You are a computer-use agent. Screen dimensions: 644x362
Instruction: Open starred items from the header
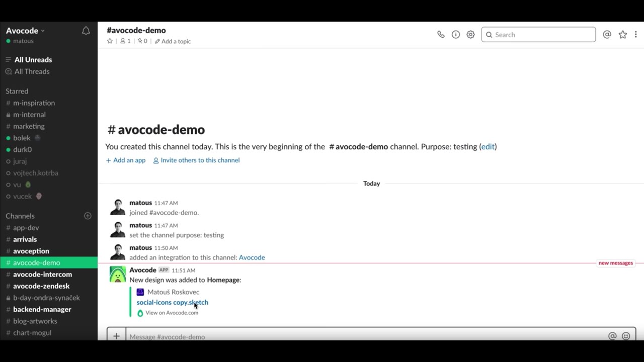click(x=623, y=35)
